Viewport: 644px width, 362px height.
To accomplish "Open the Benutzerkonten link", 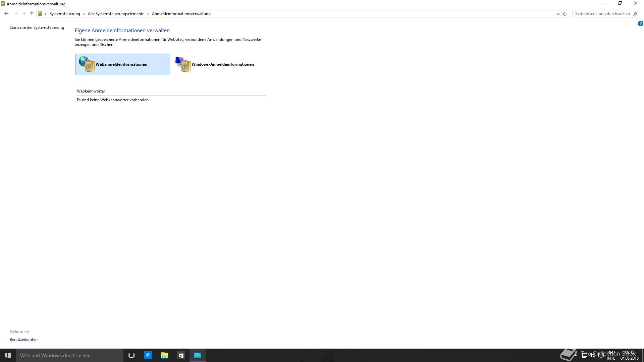I will [x=23, y=340].
